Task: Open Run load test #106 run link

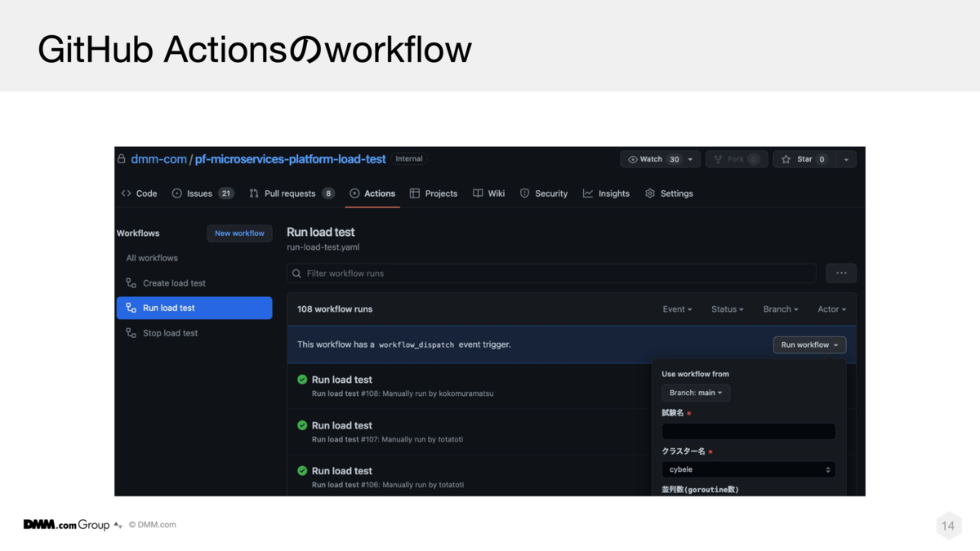Action: point(342,471)
